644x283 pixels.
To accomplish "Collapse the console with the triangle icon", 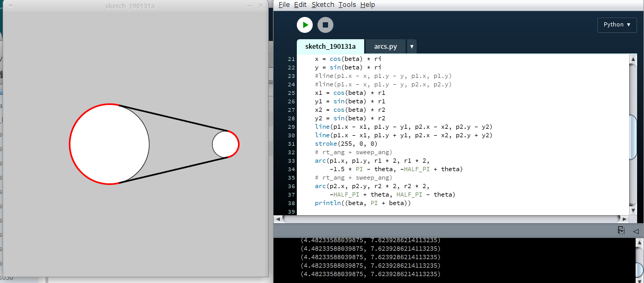I will 636,231.
